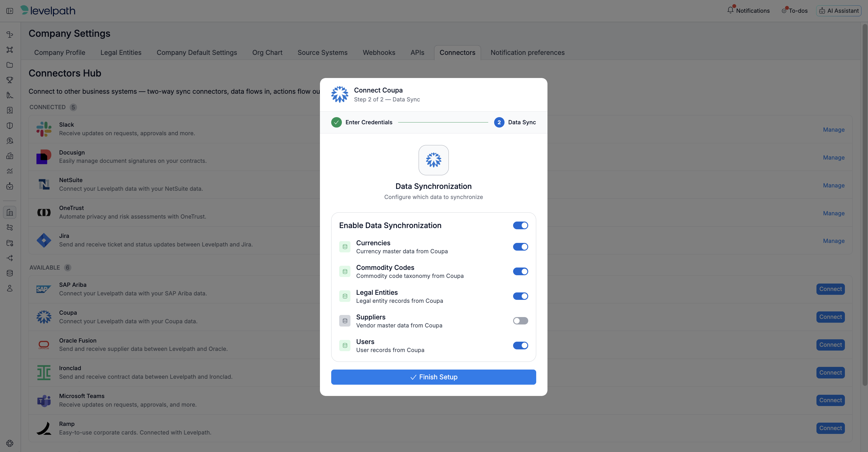The image size is (868, 452).
Task: Open the AI Assistant robot icon
Action: [822, 11]
